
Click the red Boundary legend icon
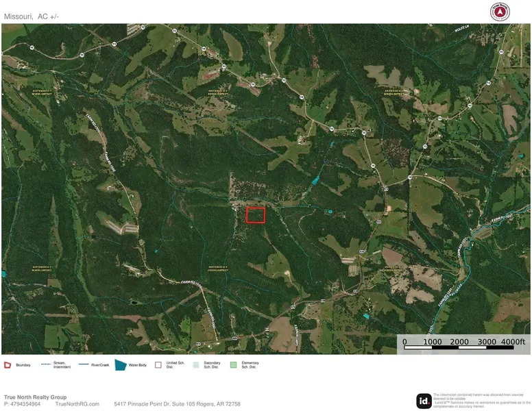click(8, 365)
